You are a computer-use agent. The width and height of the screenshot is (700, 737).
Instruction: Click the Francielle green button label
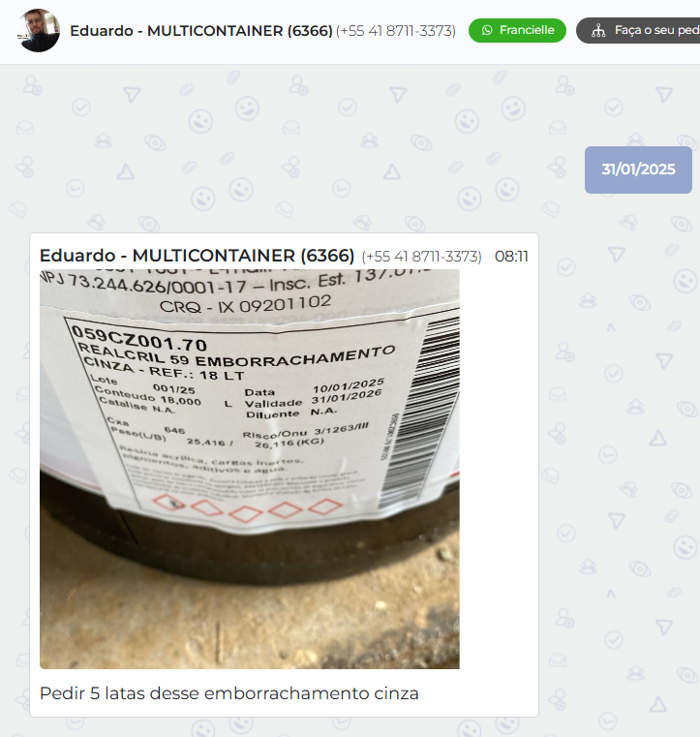coord(527,30)
